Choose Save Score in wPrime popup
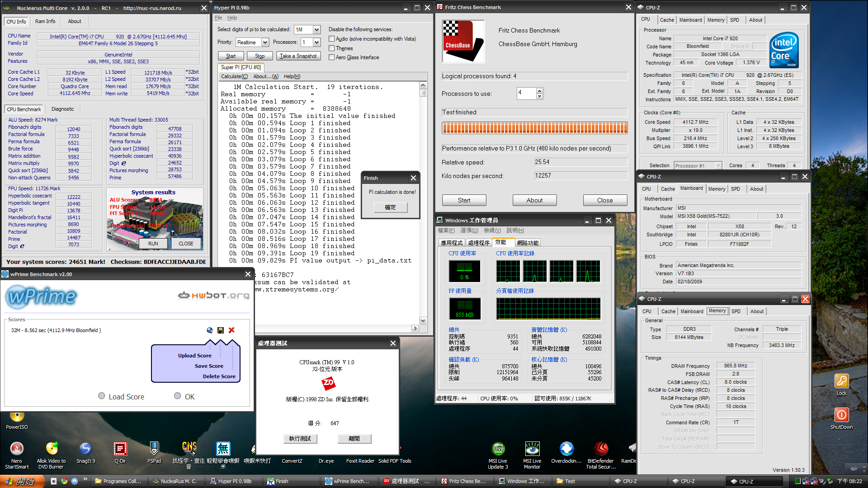 pyautogui.click(x=209, y=366)
